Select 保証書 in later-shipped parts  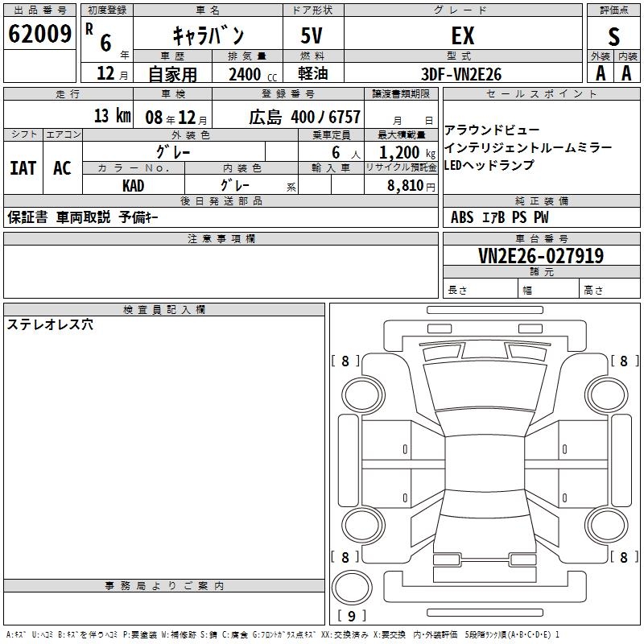point(27,217)
